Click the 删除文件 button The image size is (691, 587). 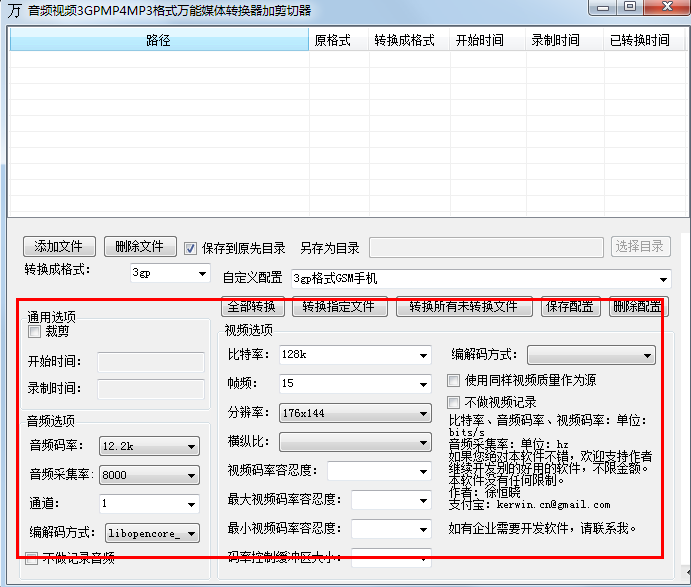pos(140,246)
